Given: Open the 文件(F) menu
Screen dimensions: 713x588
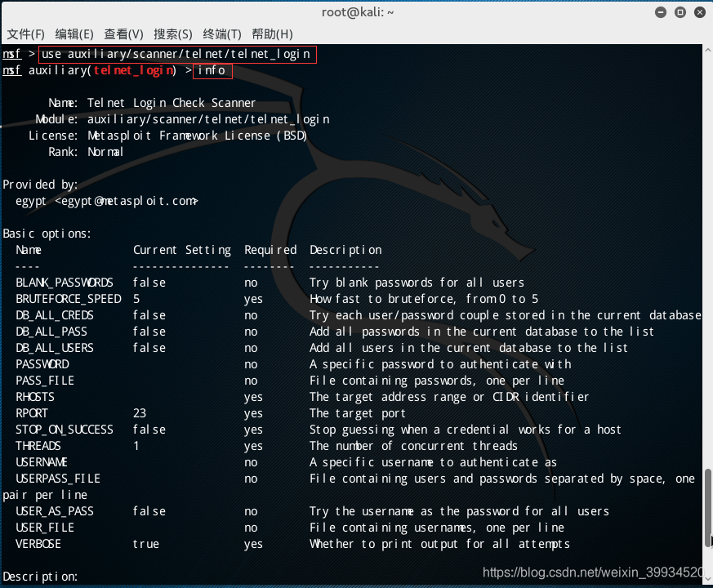Looking at the screenshot, I should pos(26,34).
